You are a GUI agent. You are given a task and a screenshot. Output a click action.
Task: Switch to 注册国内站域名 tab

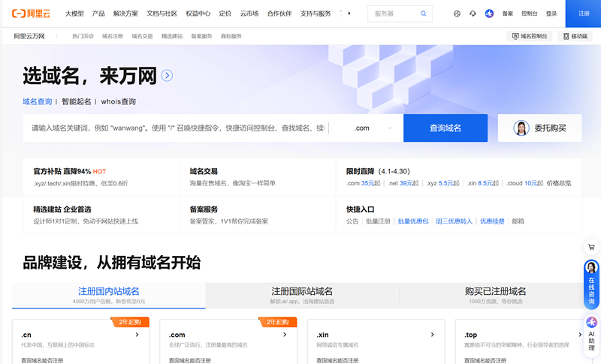point(109,295)
